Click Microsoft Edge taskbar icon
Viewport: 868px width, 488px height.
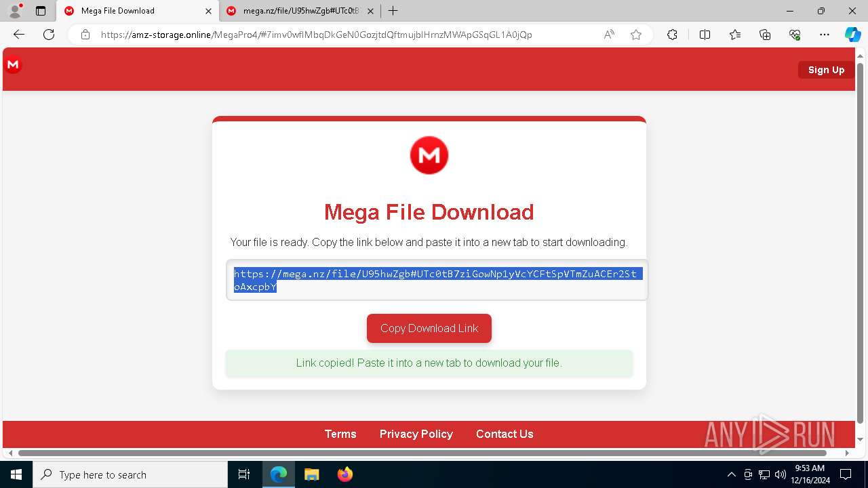pyautogui.click(x=279, y=474)
